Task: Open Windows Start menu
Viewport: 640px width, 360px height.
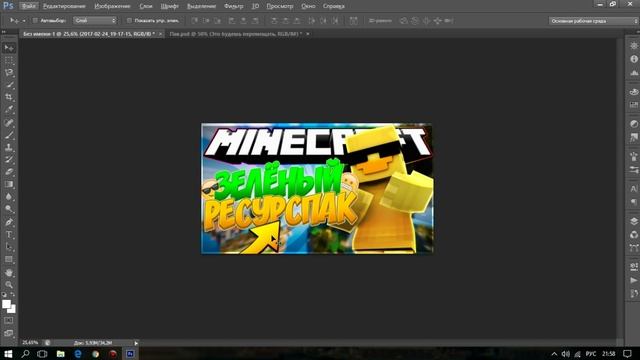Action: [x=8, y=354]
